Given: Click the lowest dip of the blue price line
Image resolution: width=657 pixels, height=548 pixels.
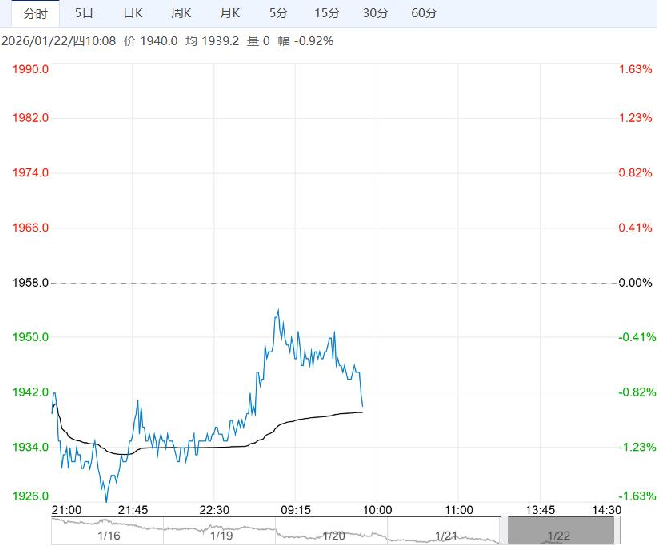Looking at the screenshot, I should click(106, 499).
